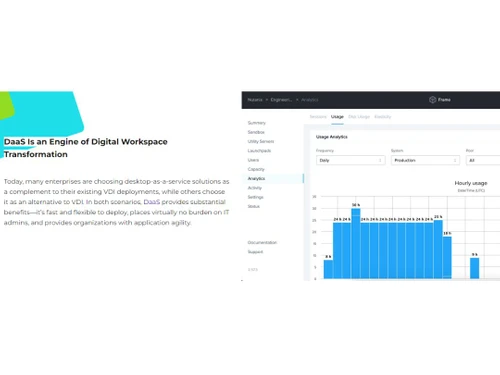
Task: Open the Summary sidebar item
Action: (257, 123)
